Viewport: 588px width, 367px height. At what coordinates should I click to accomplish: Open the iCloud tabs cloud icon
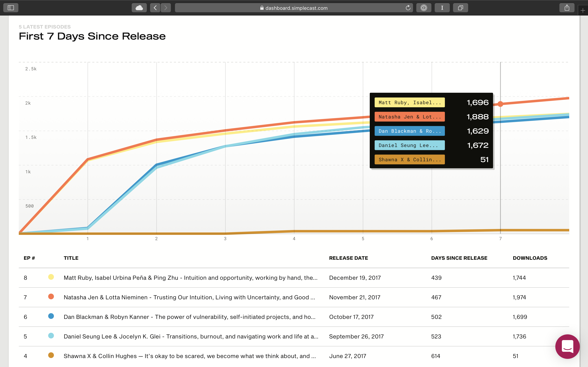coord(139,8)
